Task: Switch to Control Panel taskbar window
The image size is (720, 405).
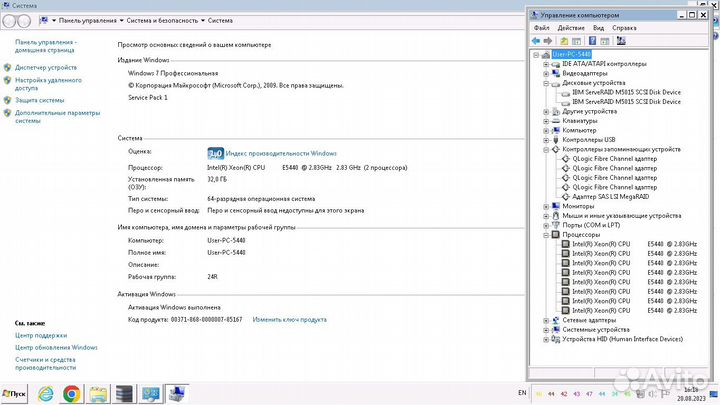Action: (x=151, y=394)
